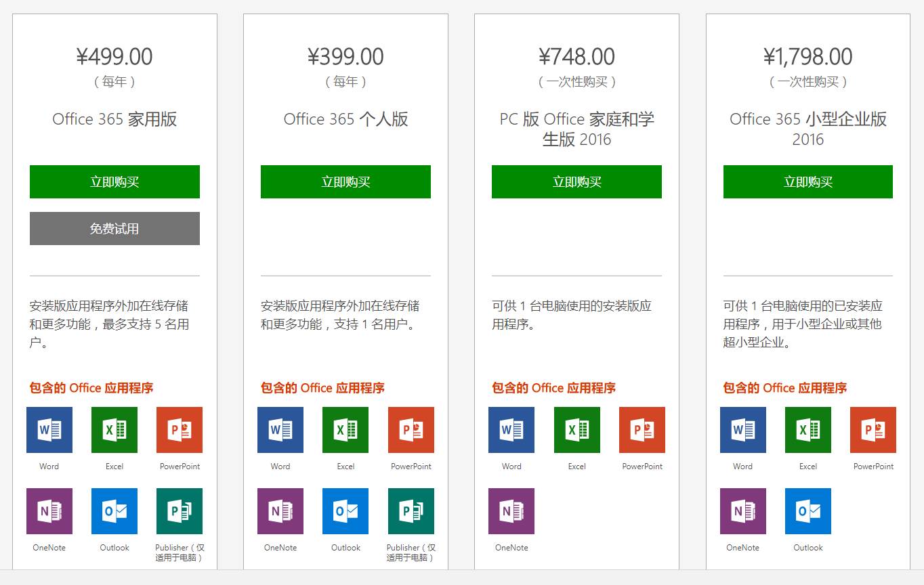Select Excel icon in Office 365 个人版 card
Screen dimensions: 924x585
345,430
